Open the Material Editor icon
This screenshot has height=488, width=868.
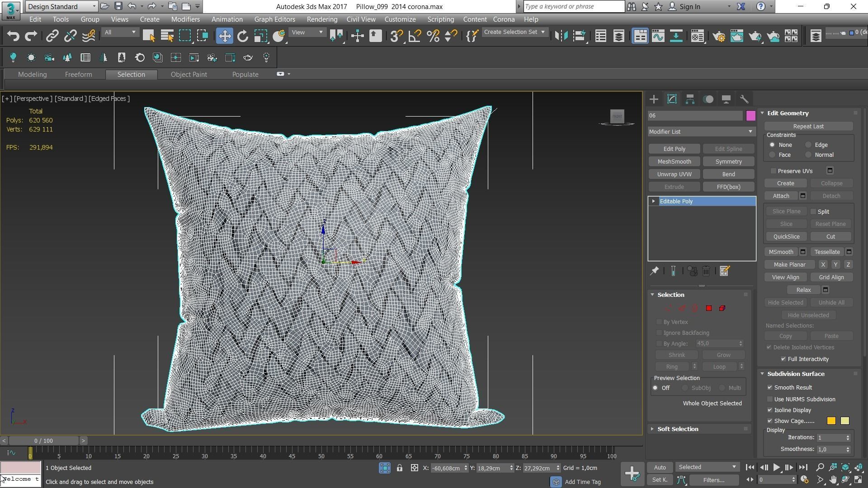(x=698, y=36)
